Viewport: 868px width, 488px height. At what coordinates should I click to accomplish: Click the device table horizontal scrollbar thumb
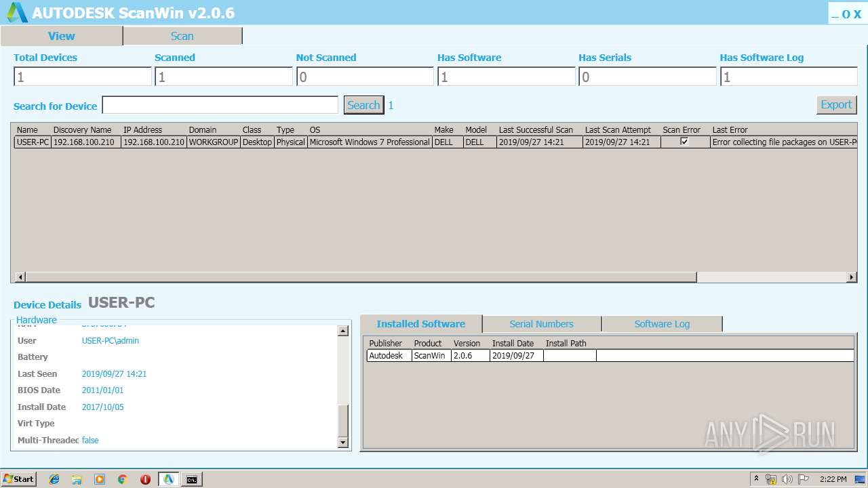[361, 277]
